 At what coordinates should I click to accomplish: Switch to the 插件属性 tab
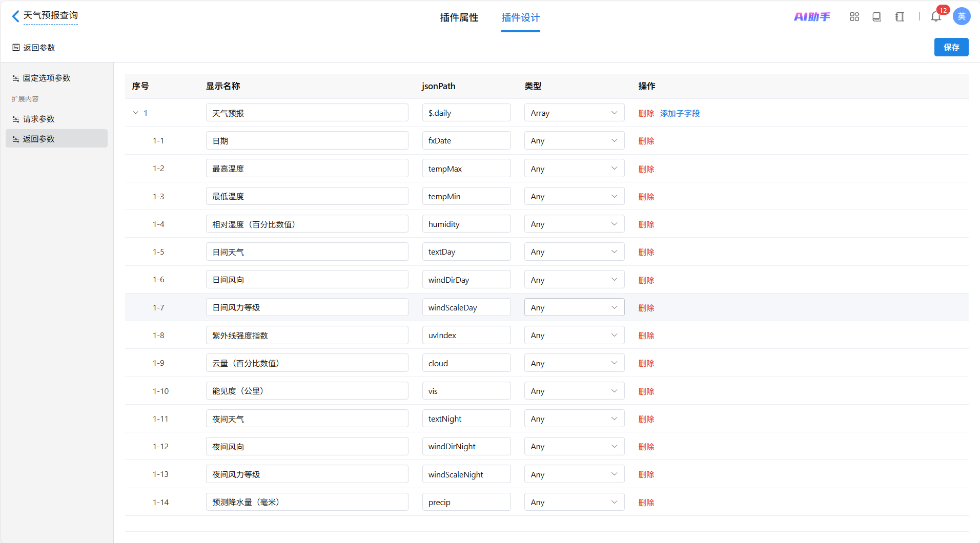point(459,17)
